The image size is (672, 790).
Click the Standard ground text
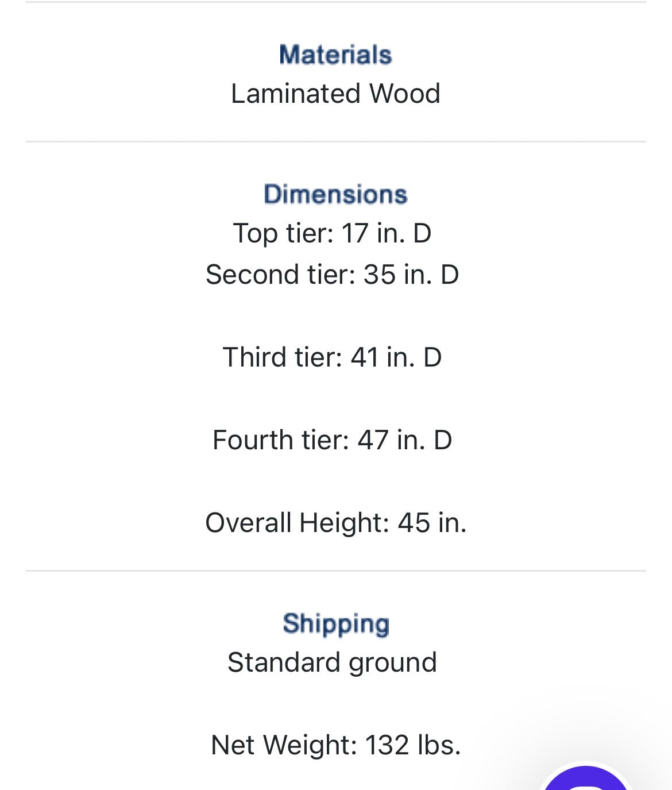pos(332,663)
